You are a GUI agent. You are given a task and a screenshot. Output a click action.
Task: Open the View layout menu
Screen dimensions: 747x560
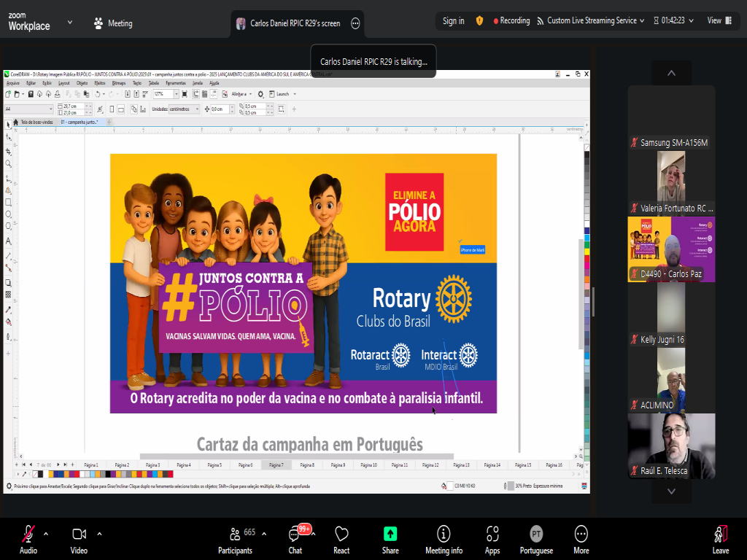[719, 21]
